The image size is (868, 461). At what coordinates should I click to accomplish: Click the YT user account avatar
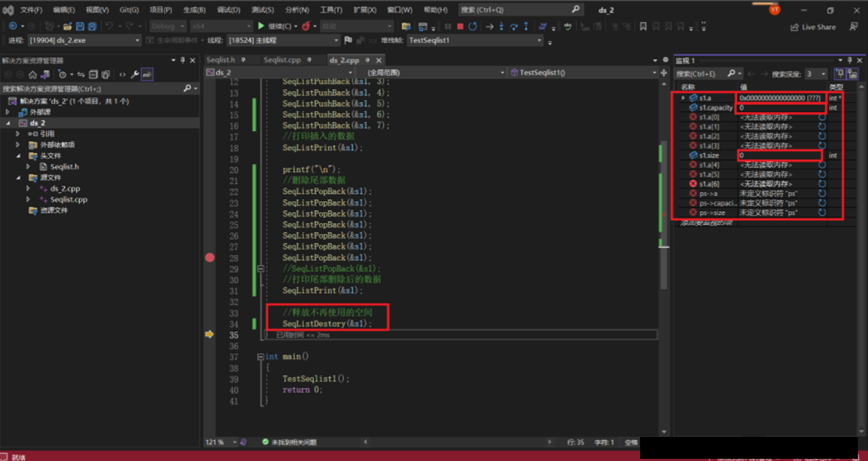pos(775,9)
